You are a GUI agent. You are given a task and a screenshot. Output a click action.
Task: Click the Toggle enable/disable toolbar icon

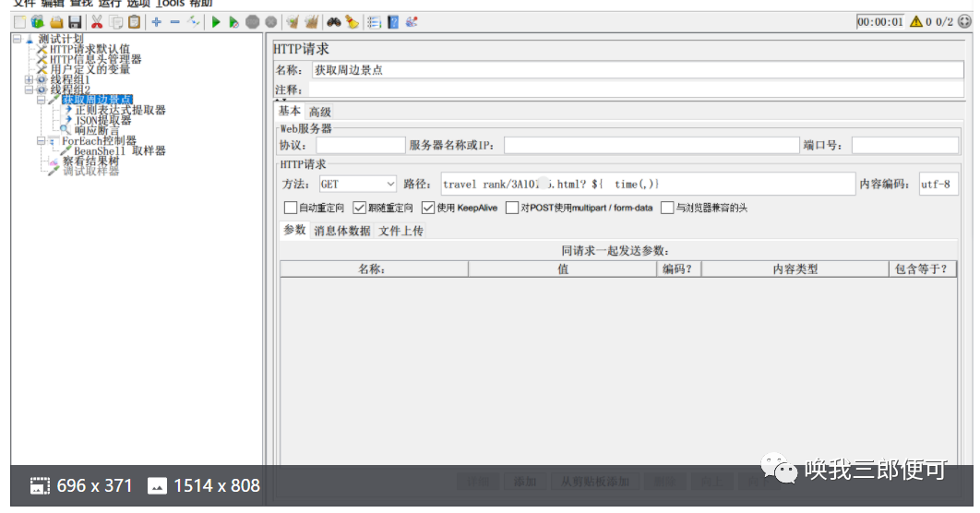coord(194,22)
